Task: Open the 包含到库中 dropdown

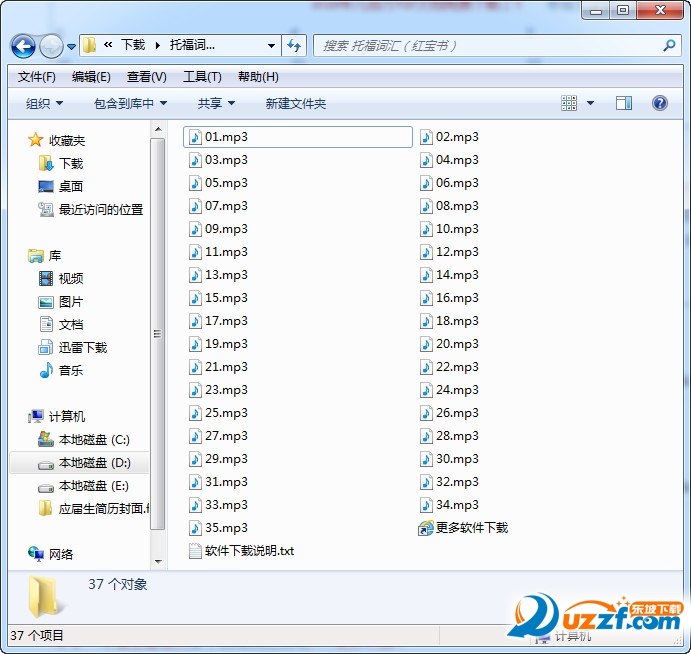Action: (x=130, y=104)
